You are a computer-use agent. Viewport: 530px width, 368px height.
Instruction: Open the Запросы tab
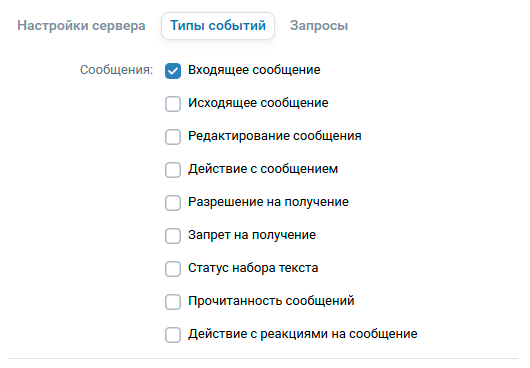tap(319, 26)
